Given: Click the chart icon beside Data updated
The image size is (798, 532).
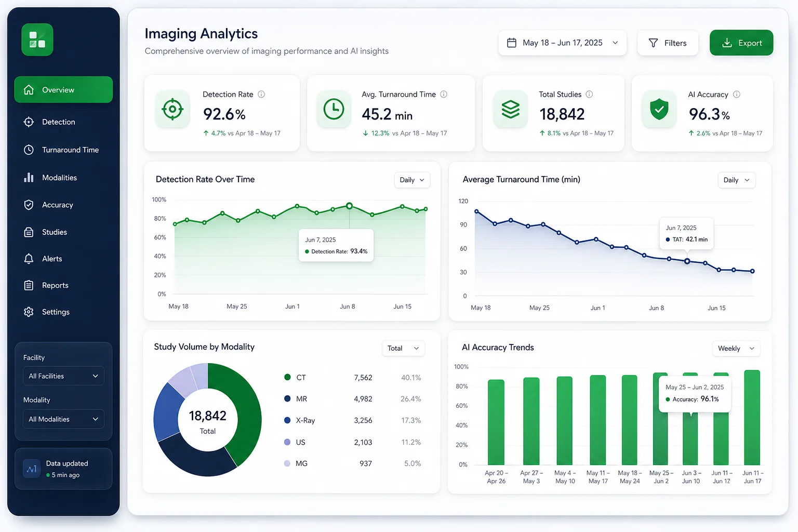Looking at the screenshot, I should pyautogui.click(x=32, y=469).
